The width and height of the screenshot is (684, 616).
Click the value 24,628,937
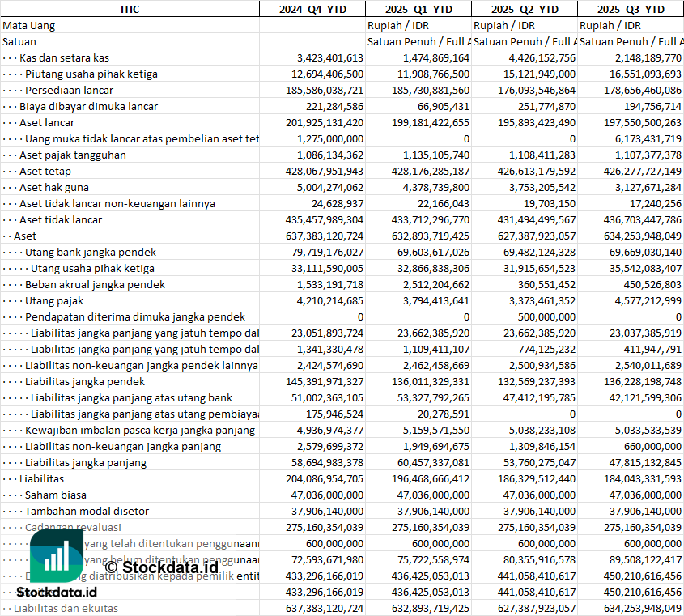tap(338, 203)
